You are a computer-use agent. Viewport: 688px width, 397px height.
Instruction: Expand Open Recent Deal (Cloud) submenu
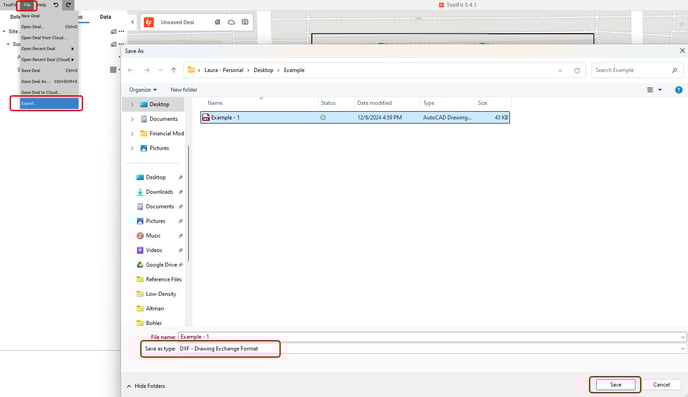tap(49, 59)
